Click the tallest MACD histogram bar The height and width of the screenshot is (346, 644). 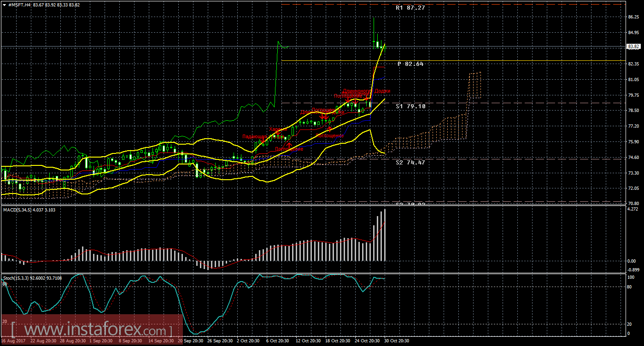385,235
